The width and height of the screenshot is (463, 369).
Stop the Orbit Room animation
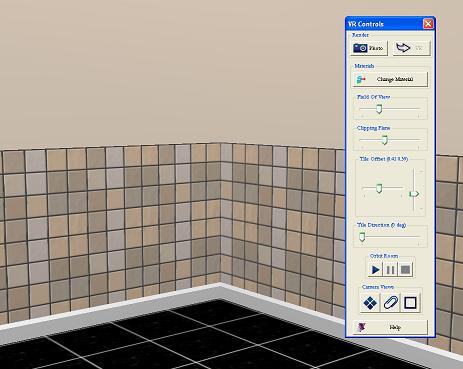pos(405,269)
